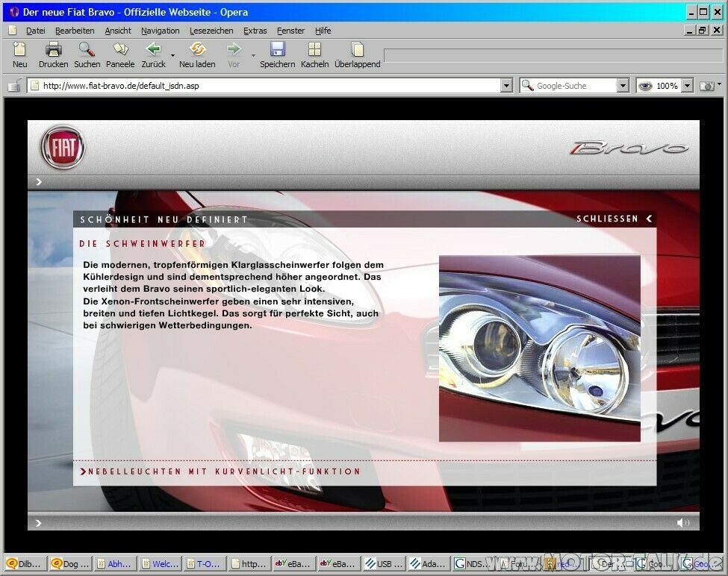Click the heading 'DIE SCHWEINWERFER'
Viewport: 728px width, 576px height.
(x=142, y=244)
